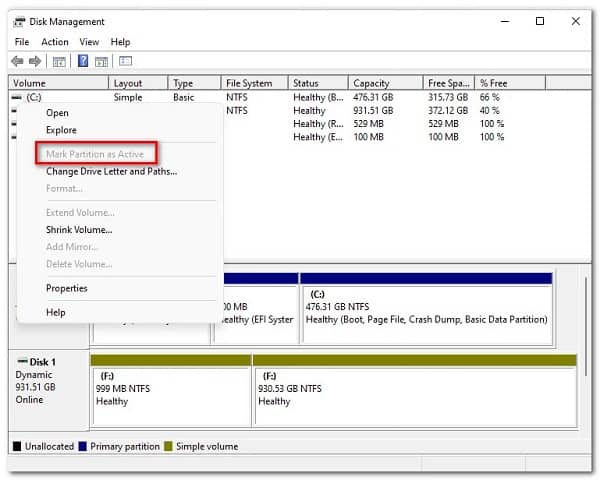
Task: Minimize the Disk Management window
Action: [505, 21]
